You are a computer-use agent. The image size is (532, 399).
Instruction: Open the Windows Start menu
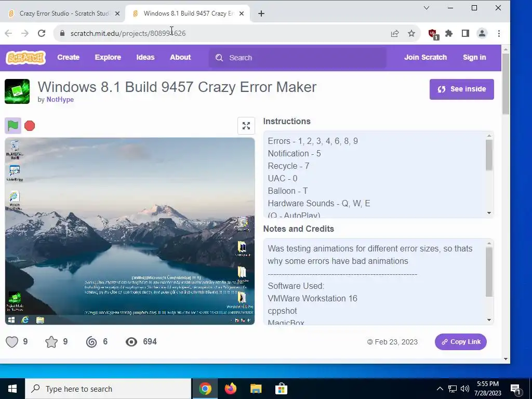tap(12, 389)
